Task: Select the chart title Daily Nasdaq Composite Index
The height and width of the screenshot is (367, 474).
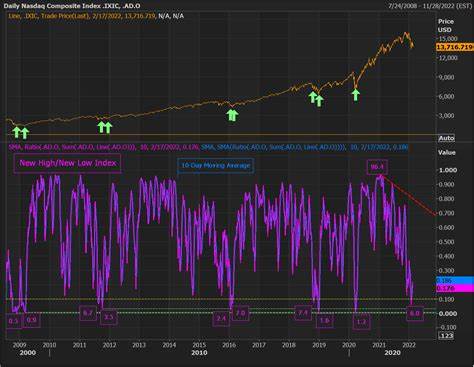Action: point(72,6)
